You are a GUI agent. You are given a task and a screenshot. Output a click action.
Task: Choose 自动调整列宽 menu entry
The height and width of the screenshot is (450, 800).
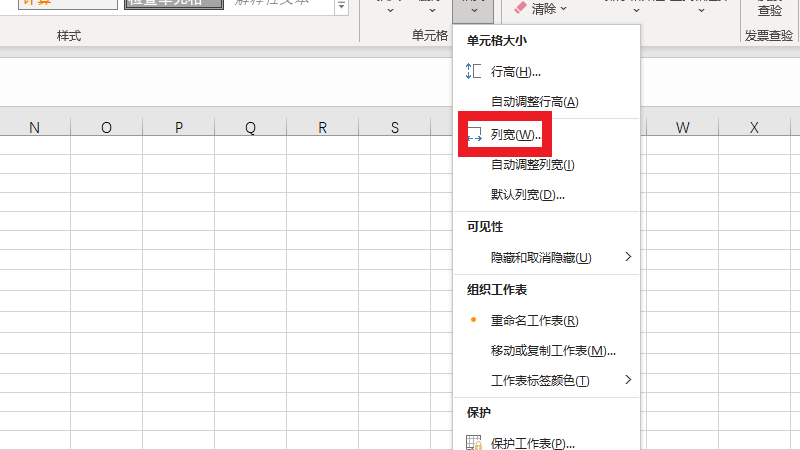click(x=532, y=165)
